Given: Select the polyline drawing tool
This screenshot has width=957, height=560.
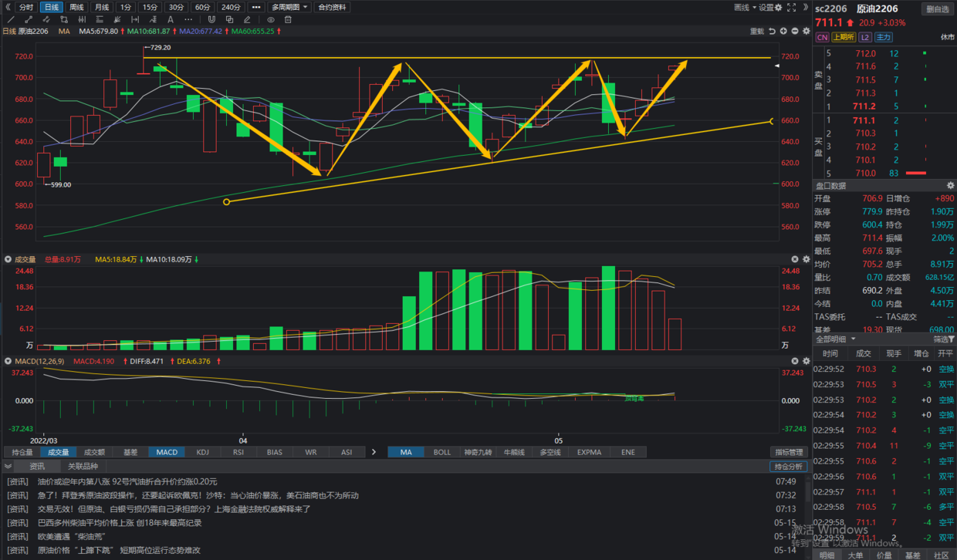Looking at the screenshot, I should click(x=46, y=19).
